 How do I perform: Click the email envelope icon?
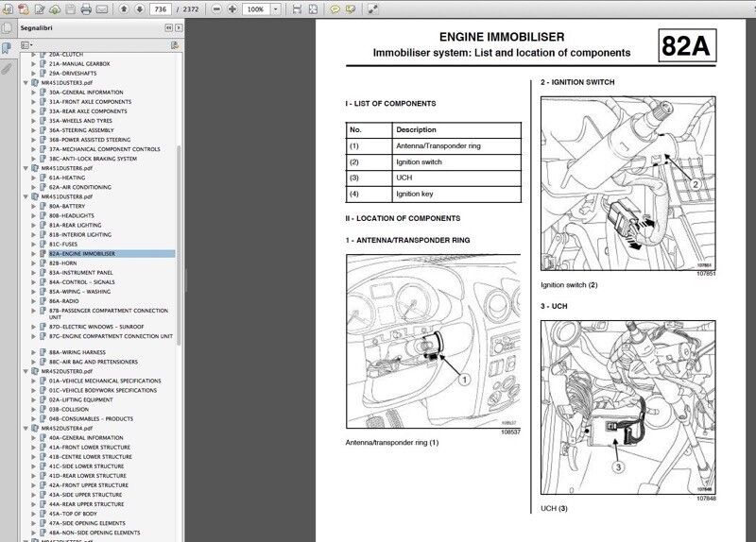(103, 8)
